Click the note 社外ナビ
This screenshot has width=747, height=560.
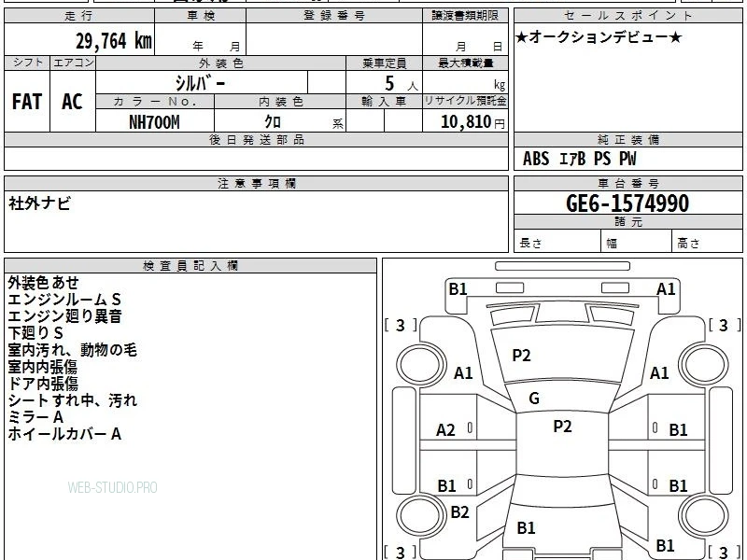(39, 203)
